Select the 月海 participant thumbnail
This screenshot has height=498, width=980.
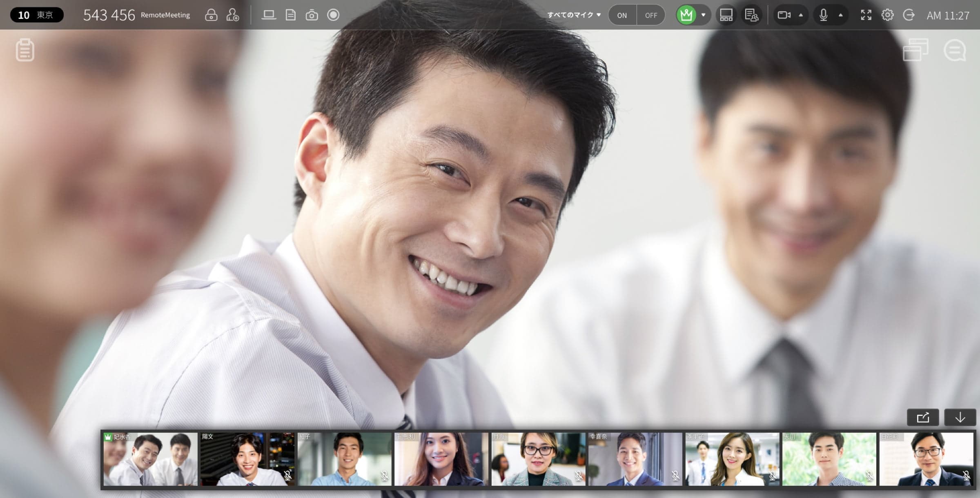(x=538, y=459)
